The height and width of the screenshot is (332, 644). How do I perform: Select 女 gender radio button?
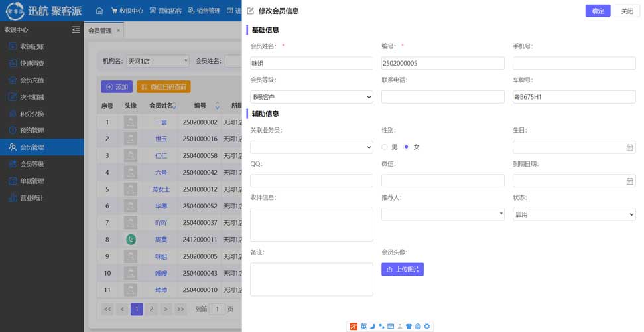pyautogui.click(x=407, y=147)
